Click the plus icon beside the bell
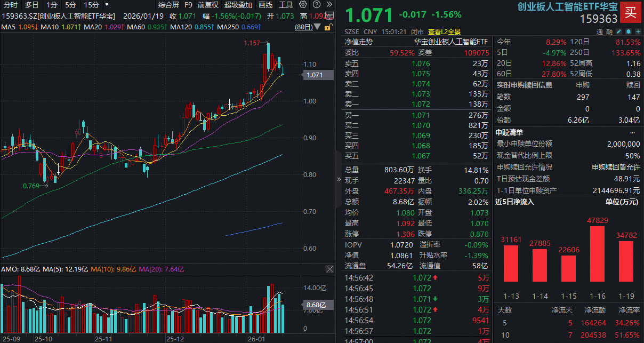The height and width of the screenshot is (343, 644). point(638,31)
